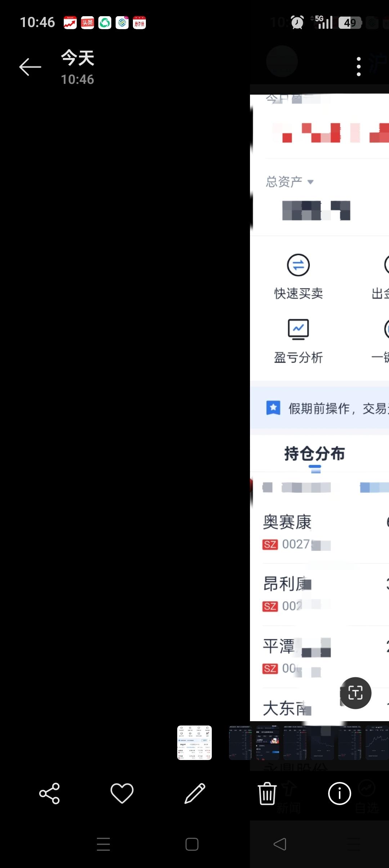389x868 pixels.
Task: Open the three-dot more options menu
Action: pos(358,67)
